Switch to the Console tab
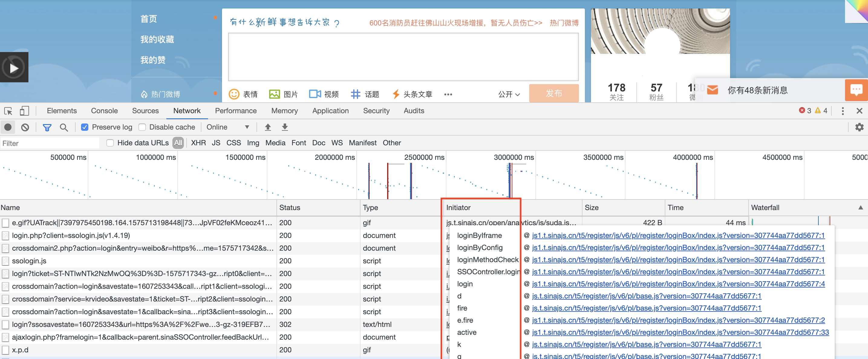 (x=104, y=111)
